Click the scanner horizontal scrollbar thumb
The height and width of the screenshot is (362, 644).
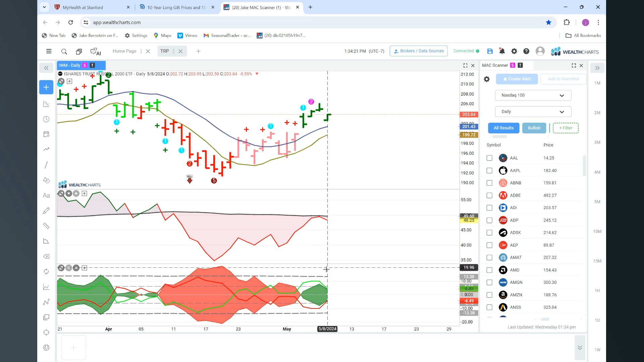point(545,319)
